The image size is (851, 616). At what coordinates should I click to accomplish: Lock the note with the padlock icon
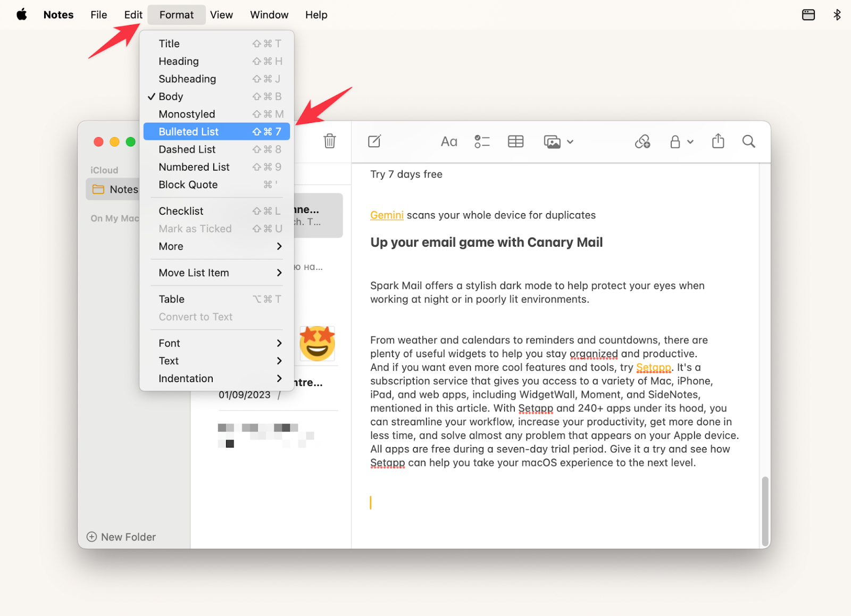[675, 141]
